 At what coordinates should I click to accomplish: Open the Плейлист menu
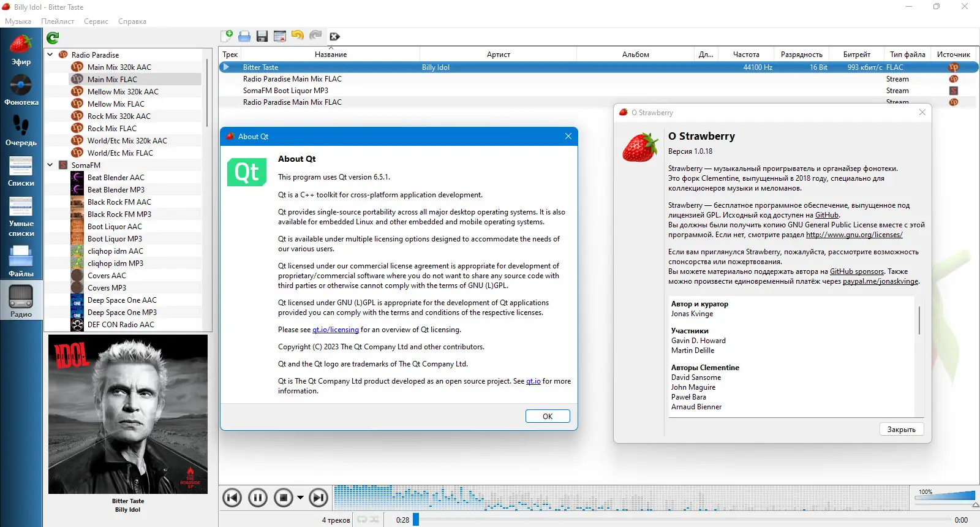(x=58, y=21)
